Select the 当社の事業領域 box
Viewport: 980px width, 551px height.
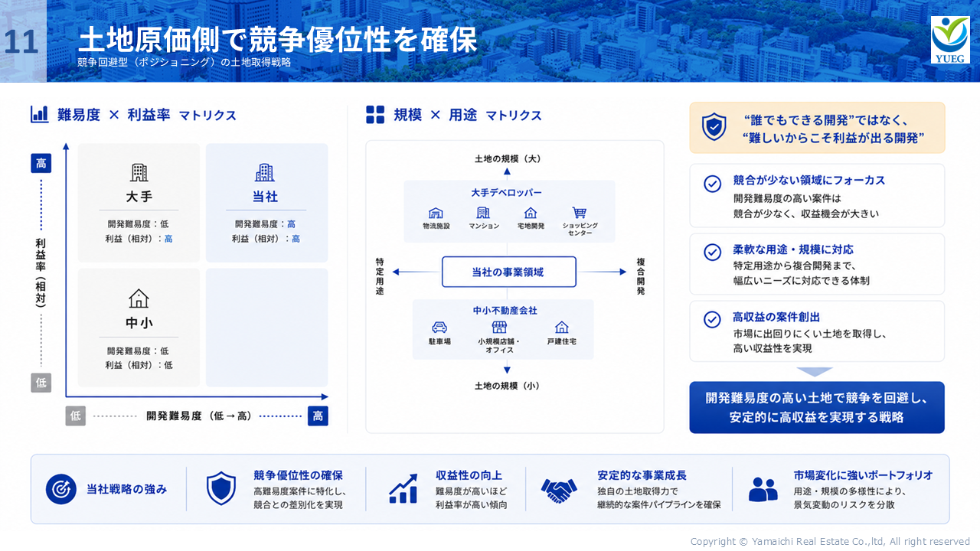click(x=508, y=272)
